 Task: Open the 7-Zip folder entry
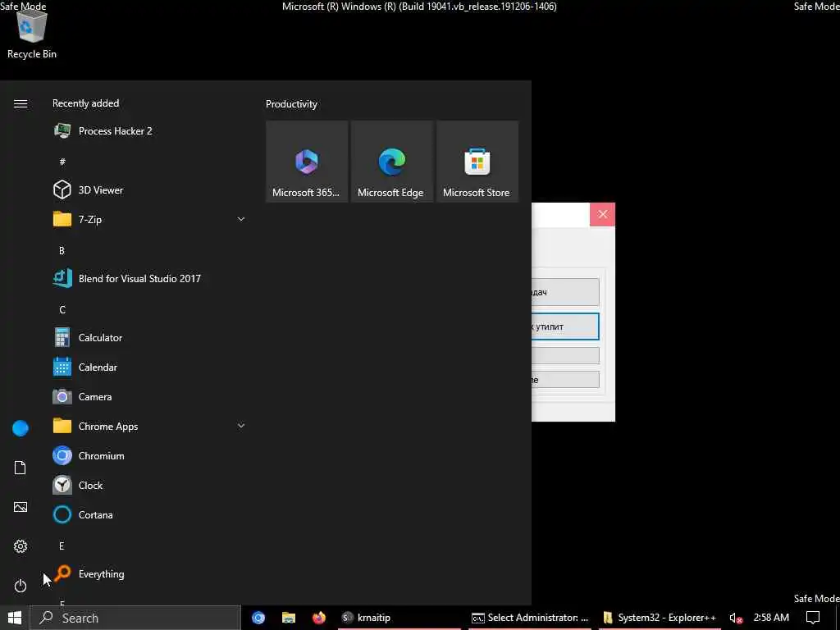(148, 219)
